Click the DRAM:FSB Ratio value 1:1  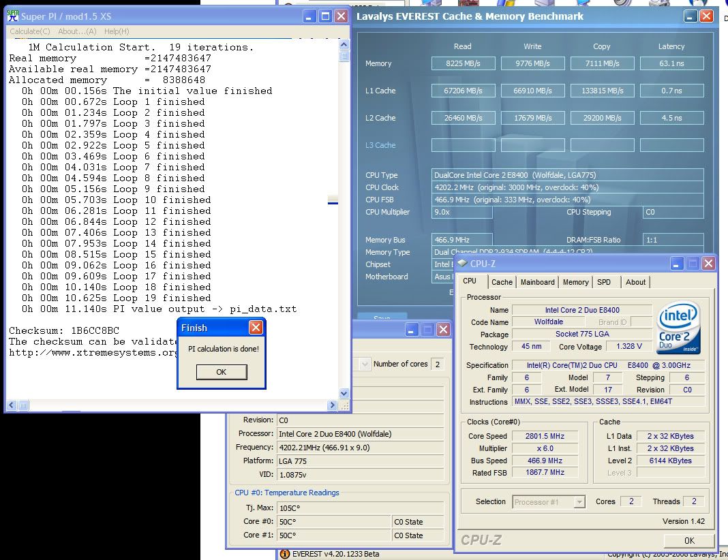673,240
